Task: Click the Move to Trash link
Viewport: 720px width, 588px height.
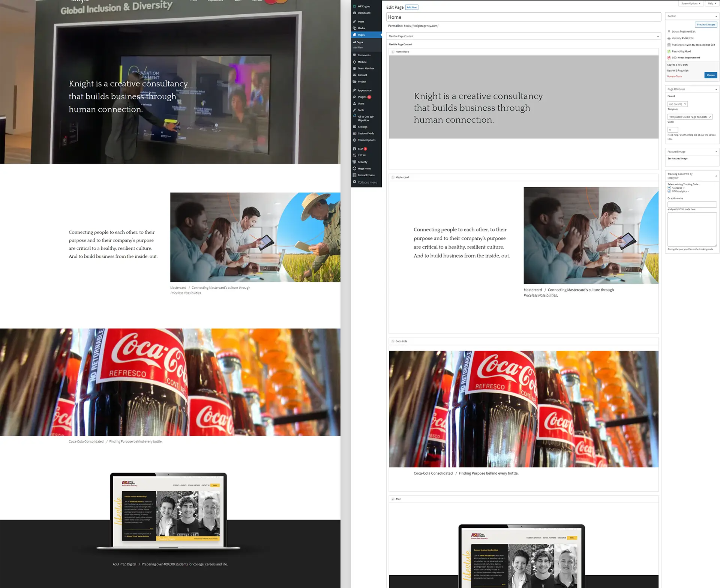Action: click(x=674, y=76)
